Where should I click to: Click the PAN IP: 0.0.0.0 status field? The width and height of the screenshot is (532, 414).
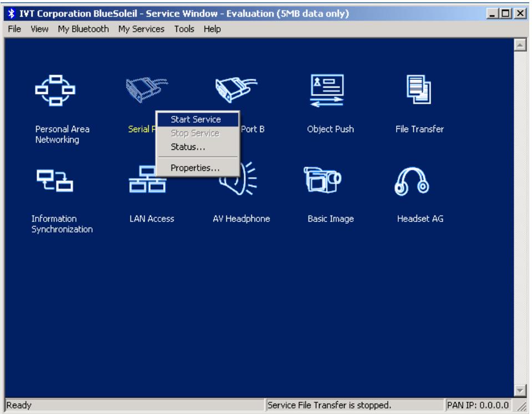point(478,405)
